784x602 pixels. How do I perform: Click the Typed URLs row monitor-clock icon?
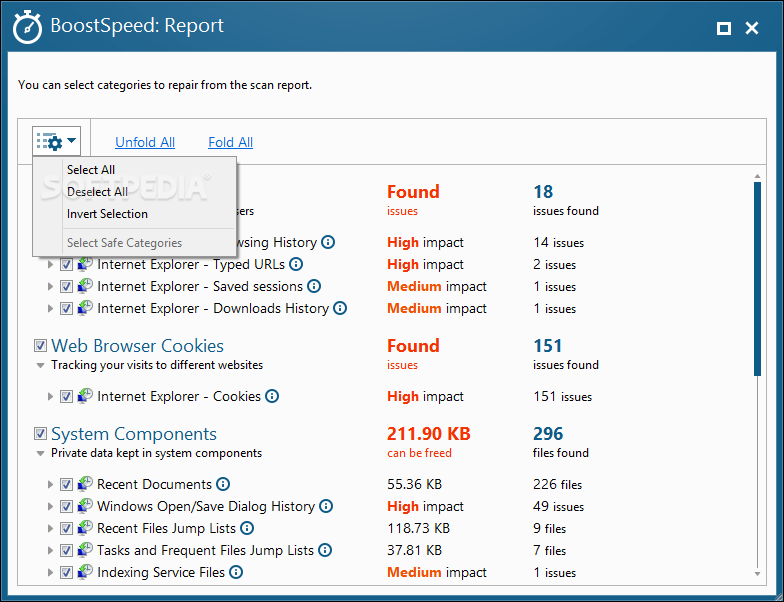(85, 264)
